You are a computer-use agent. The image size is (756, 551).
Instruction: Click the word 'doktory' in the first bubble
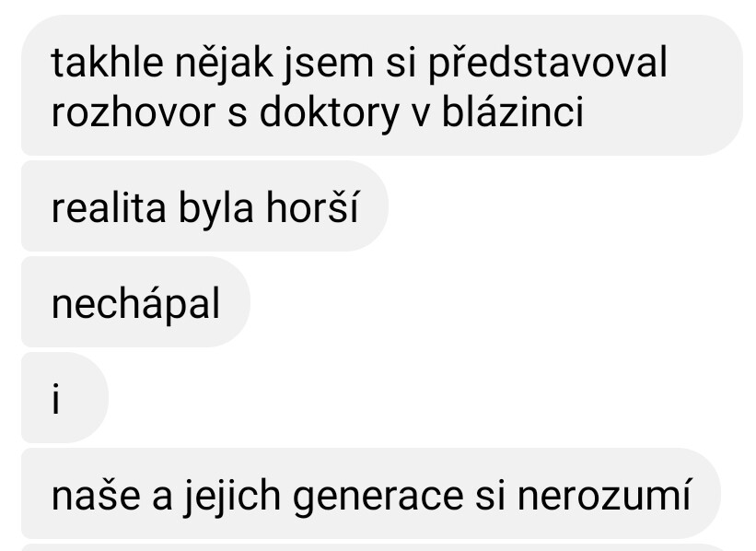tap(330, 114)
